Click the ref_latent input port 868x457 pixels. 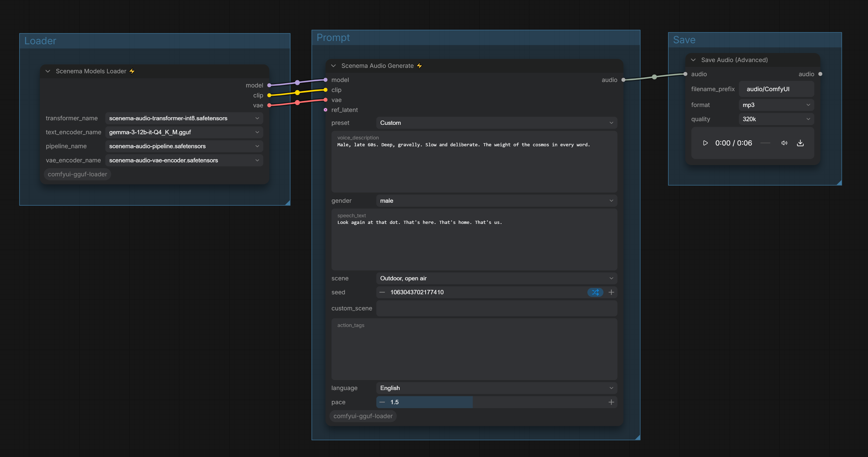tap(326, 110)
